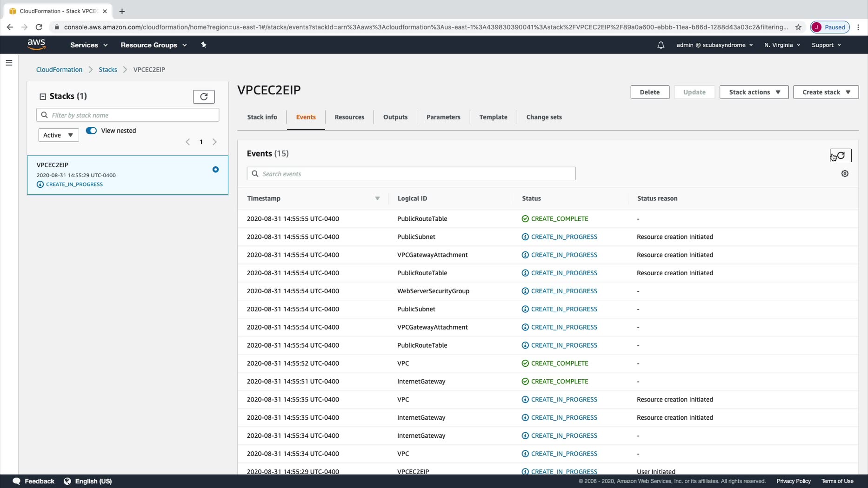
Task: Close the CloudFormation browser tab
Action: 105,11
